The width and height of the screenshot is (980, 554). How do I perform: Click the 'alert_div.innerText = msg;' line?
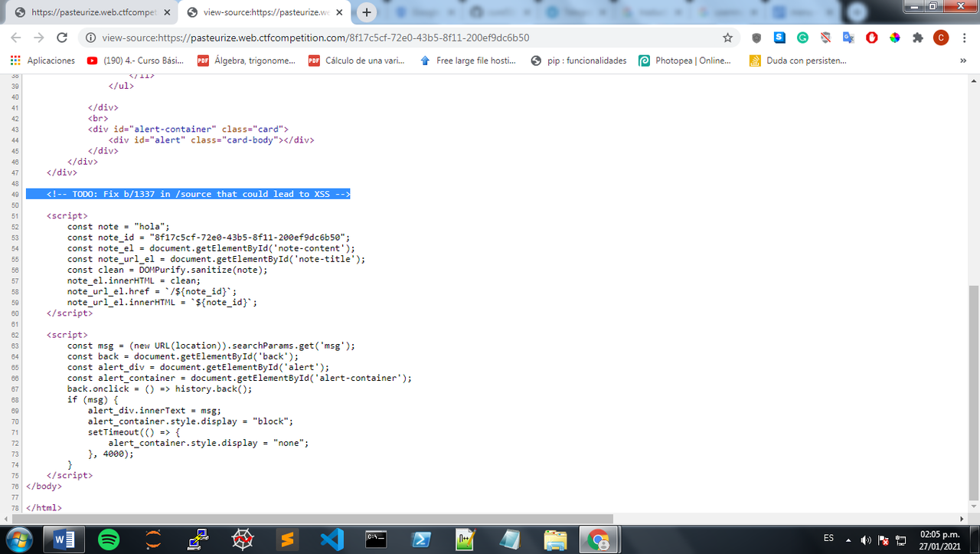tap(154, 411)
